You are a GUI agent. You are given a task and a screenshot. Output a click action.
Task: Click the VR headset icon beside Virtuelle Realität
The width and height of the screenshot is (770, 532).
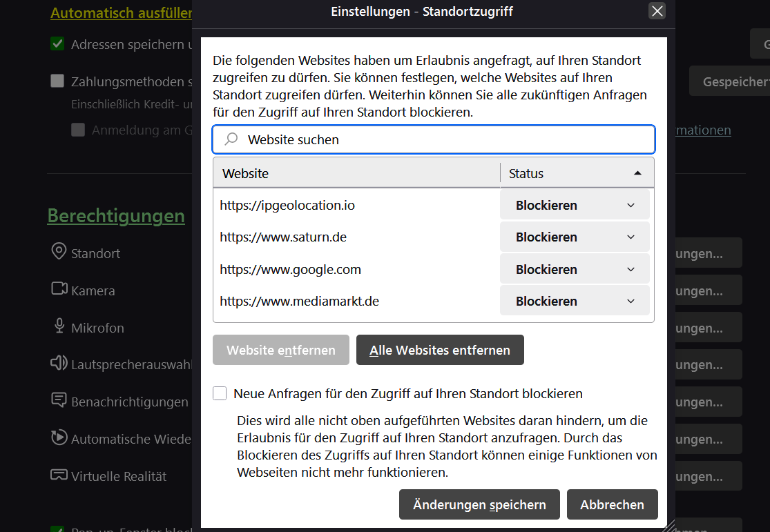(x=59, y=475)
